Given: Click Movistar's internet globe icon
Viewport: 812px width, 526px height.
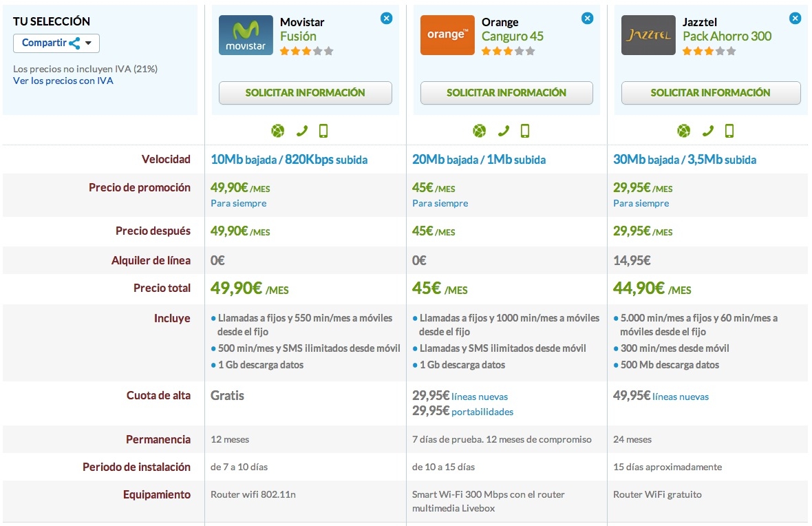Looking at the screenshot, I should pos(278,131).
